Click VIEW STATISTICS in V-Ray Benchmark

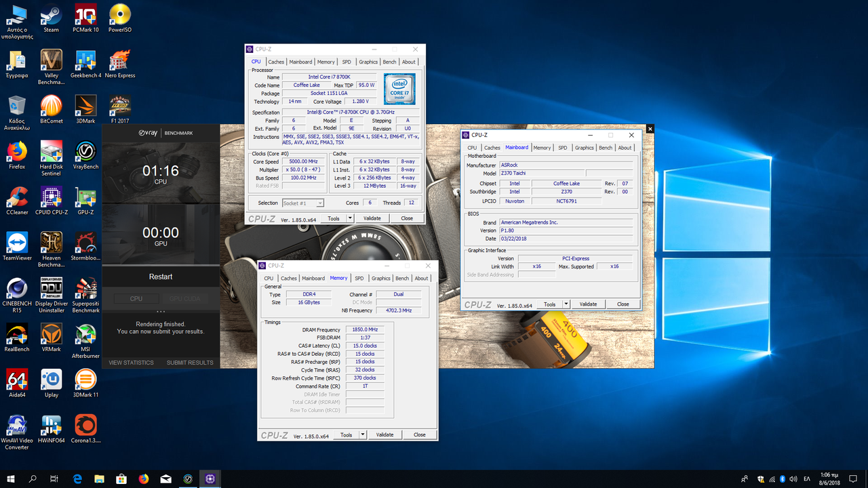(132, 363)
